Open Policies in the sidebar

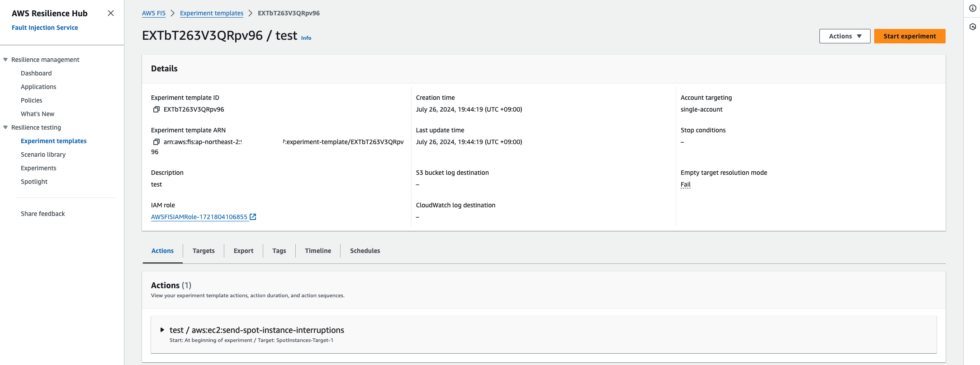32,100
